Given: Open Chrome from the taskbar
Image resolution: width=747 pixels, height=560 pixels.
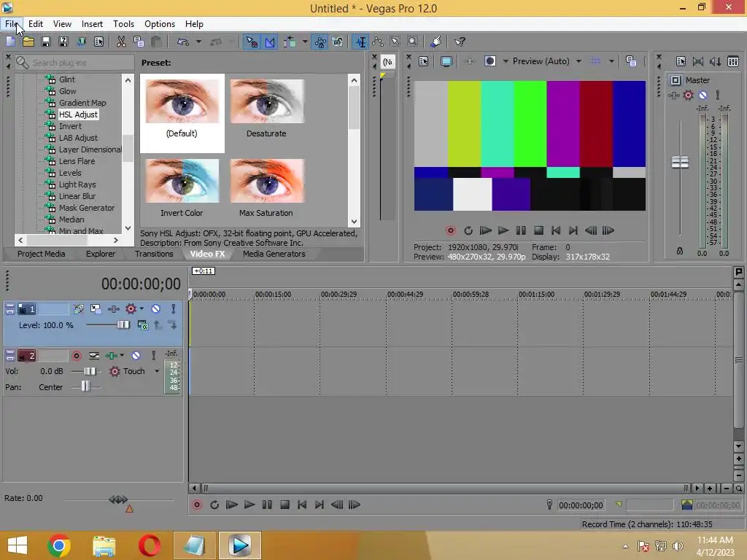Looking at the screenshot, I should coord(59,545).
